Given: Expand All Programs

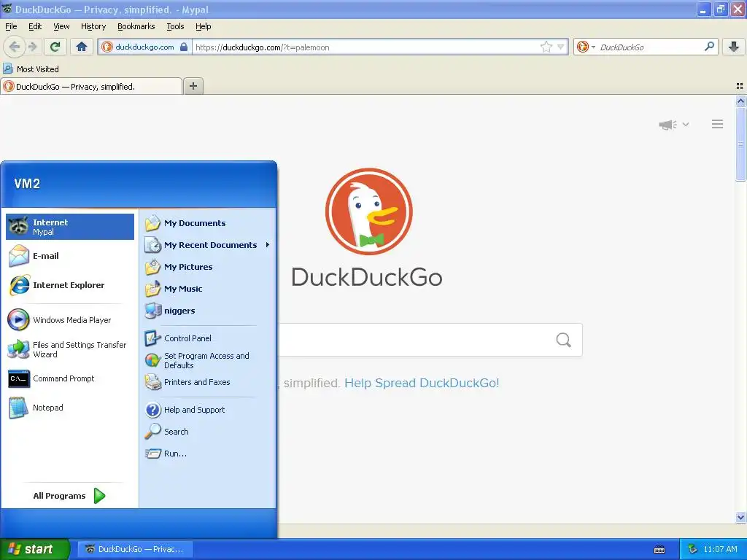Looking at the screenshot, I should [x=69, y=496].
